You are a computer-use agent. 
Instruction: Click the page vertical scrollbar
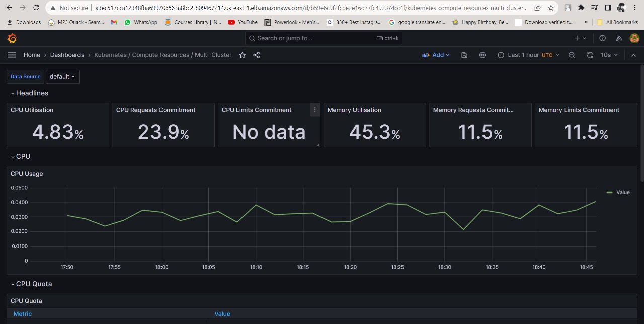click(x=641, y=123)
